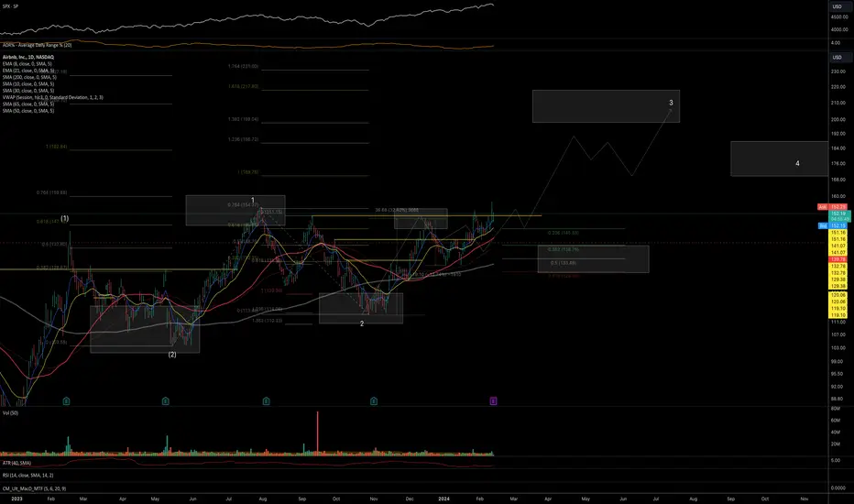Click the 2024 label on the time axis
The height and width of the screenshot is (504, 854).
(x=443, y=499)
